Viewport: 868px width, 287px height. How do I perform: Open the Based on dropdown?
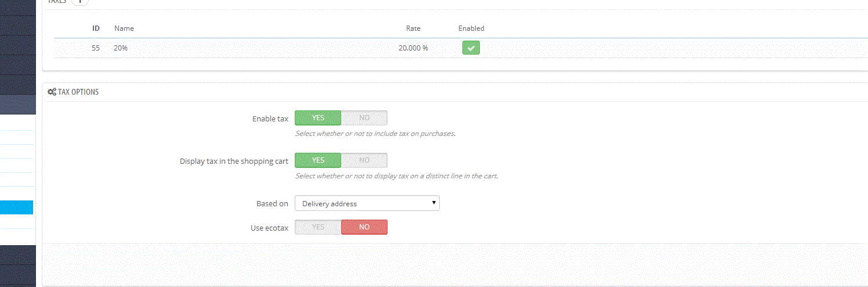point(367,203)
